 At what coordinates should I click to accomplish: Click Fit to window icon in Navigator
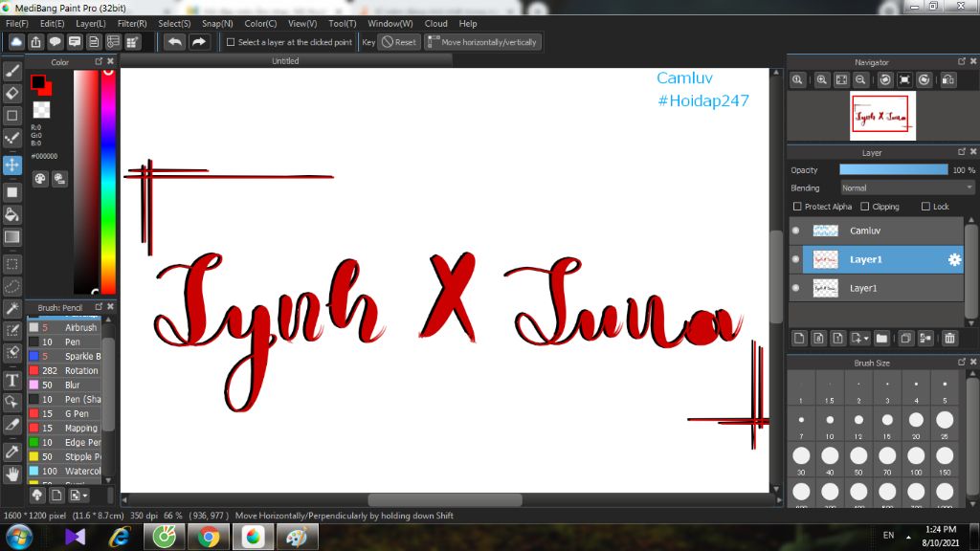tap(841, 80)
